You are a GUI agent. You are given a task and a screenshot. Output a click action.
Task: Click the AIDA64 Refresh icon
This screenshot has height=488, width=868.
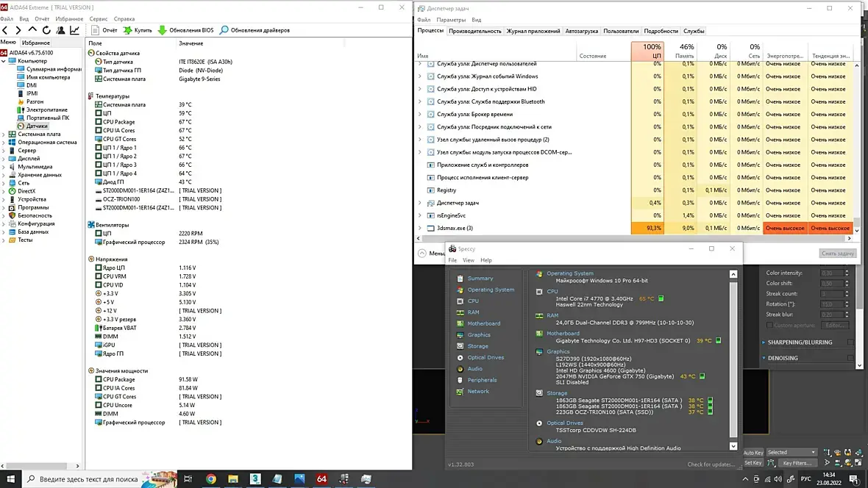(46, 30)
